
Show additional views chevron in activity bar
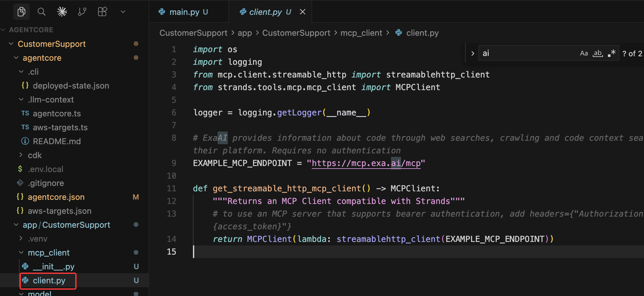[x=123, y=12]
